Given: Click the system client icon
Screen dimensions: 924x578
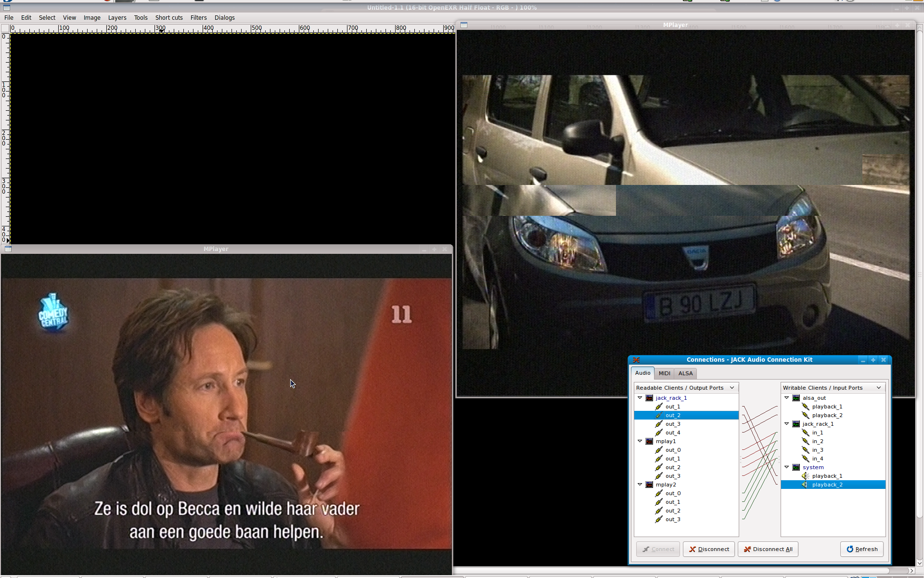Looking at the screenshot, I should 796,467.
